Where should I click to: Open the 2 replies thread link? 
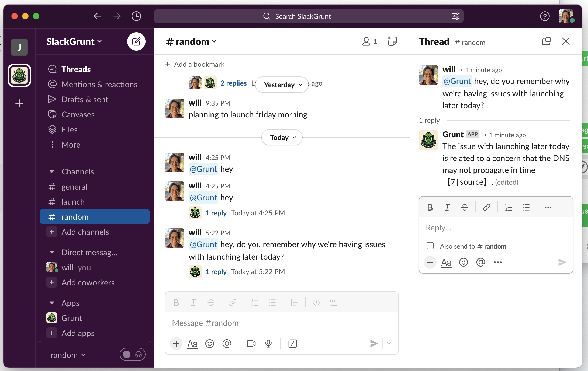click(233, 83)
